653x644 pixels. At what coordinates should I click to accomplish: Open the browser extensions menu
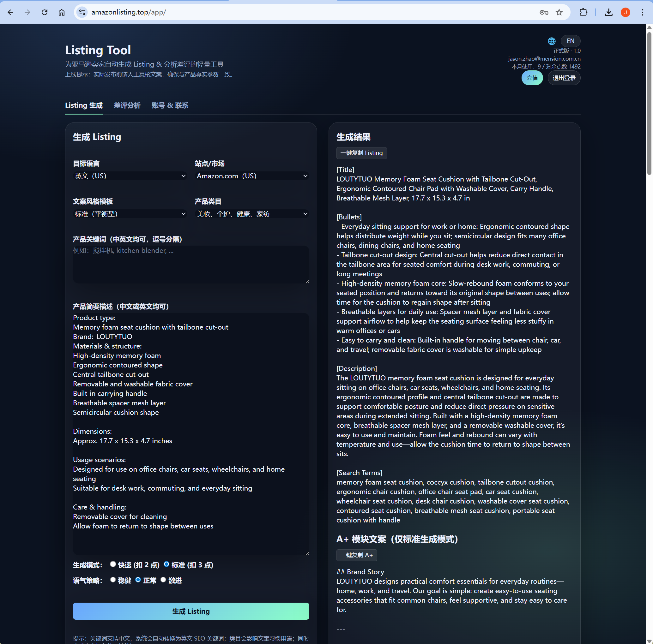click(583, 13)
